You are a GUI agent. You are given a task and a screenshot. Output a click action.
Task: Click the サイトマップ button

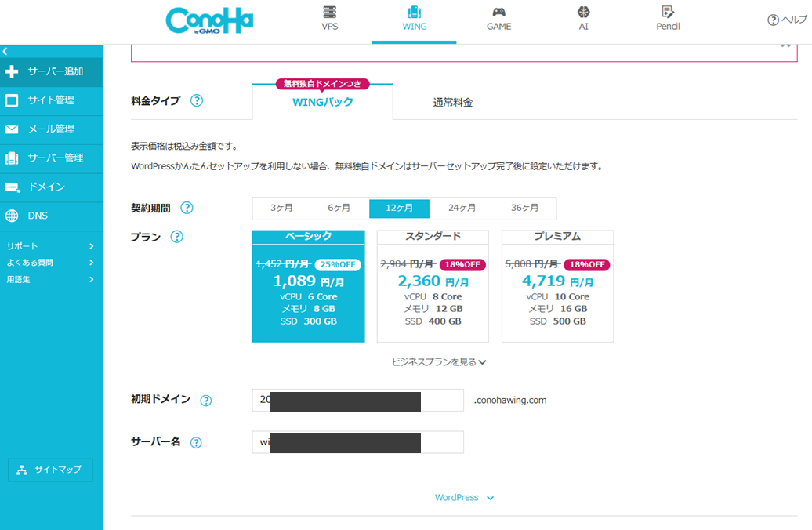click(50, 470)
